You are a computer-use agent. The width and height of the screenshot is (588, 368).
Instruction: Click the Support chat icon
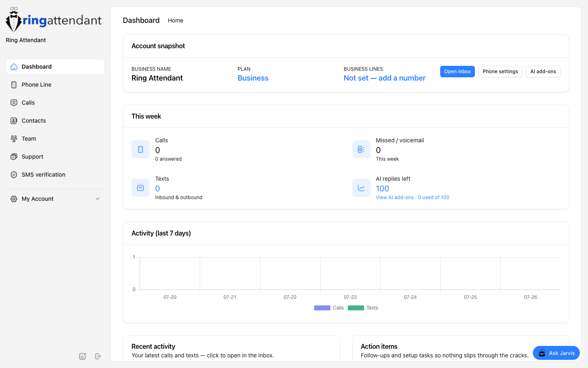14,157
